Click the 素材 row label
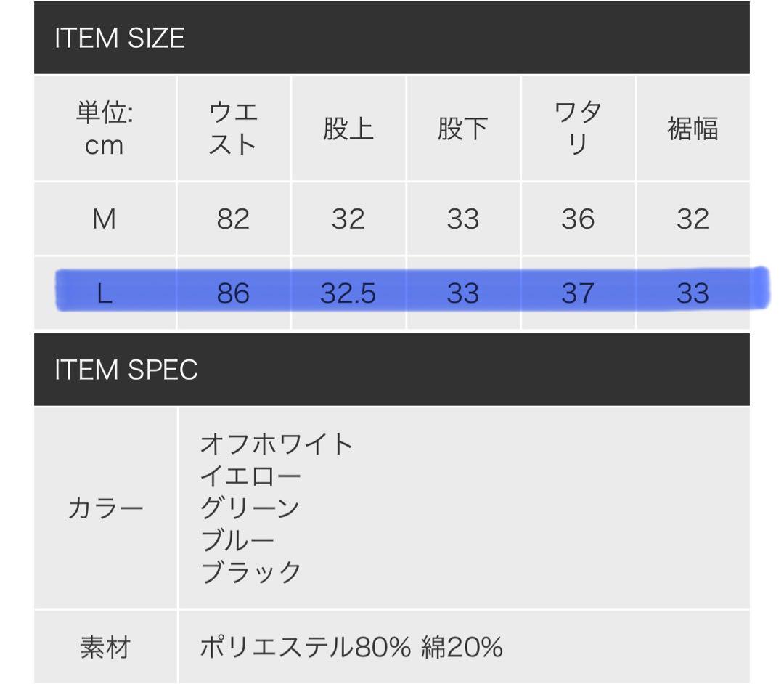 point(105,647)
